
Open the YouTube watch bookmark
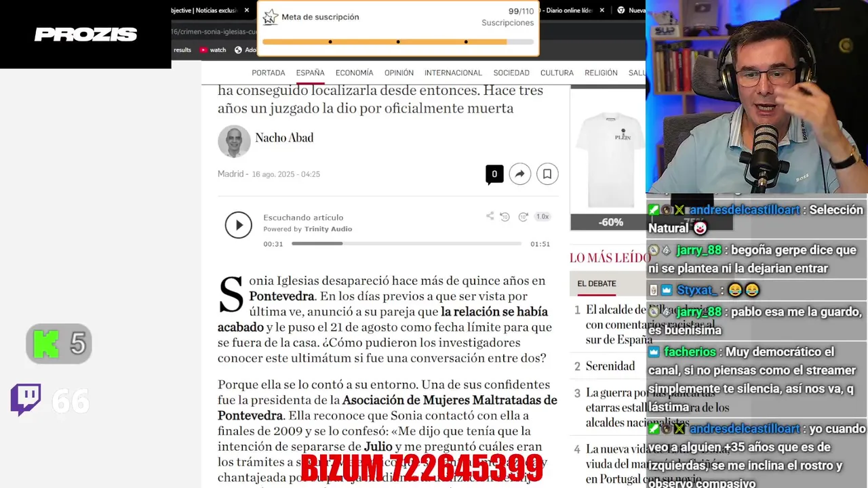point(213,49)
